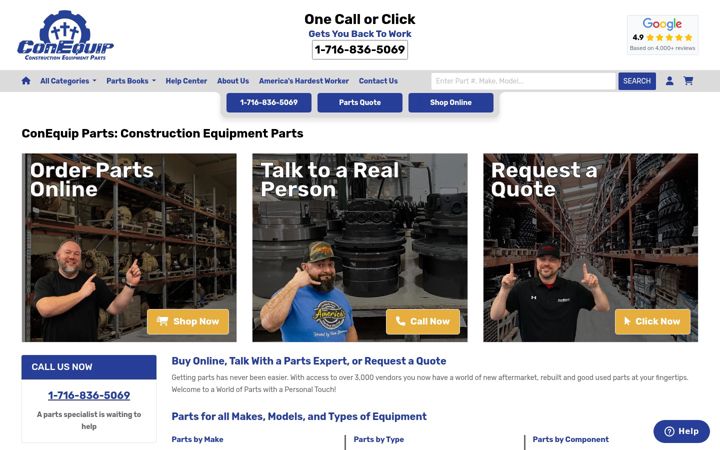Open the About Us page
Viewport: 720px width, 450px height.
click(233, 81)
